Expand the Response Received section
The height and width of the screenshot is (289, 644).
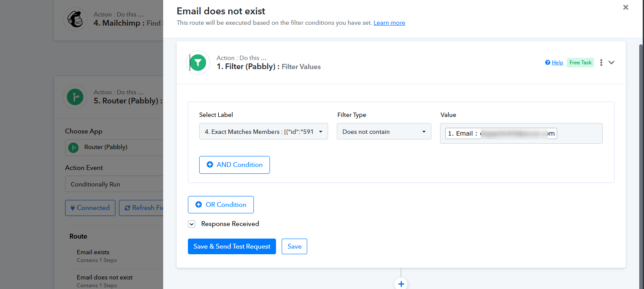point(191,224)
